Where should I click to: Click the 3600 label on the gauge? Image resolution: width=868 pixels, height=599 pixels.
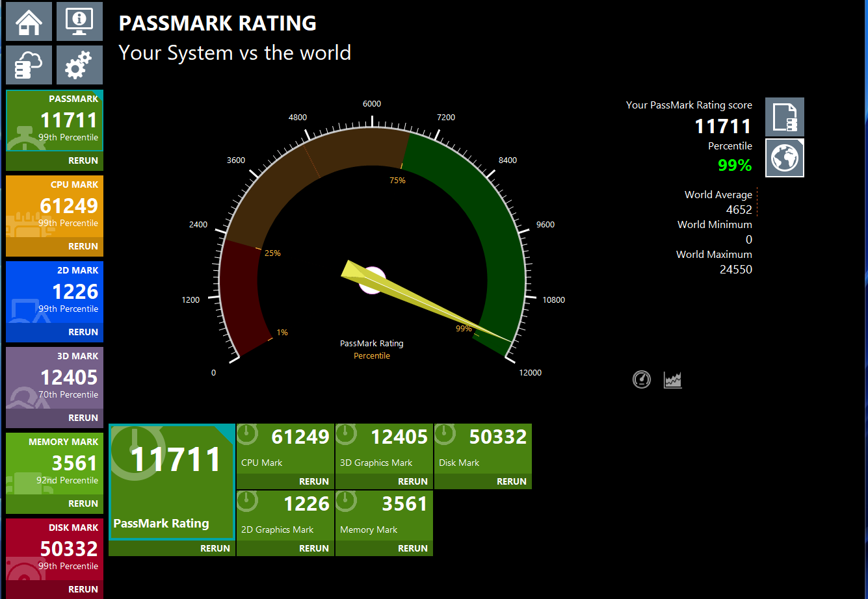pos(236,160)
